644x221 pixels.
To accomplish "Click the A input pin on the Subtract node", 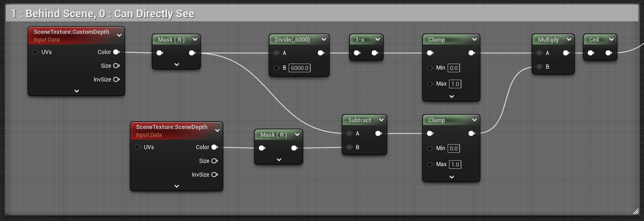I will point(349,134).
